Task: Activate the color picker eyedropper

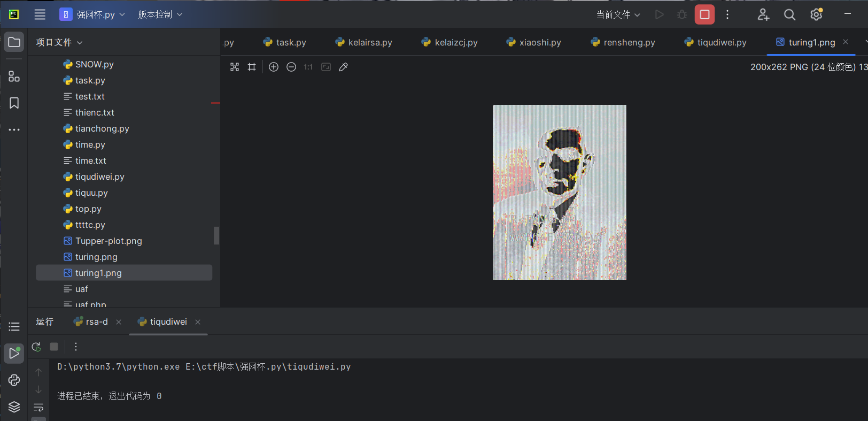Action: 344,67
